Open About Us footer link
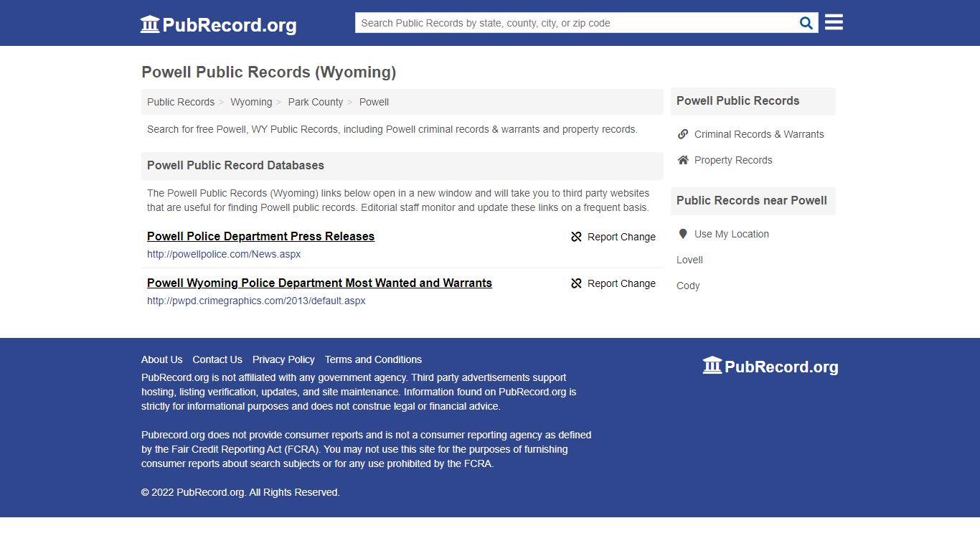 (162, 359)
